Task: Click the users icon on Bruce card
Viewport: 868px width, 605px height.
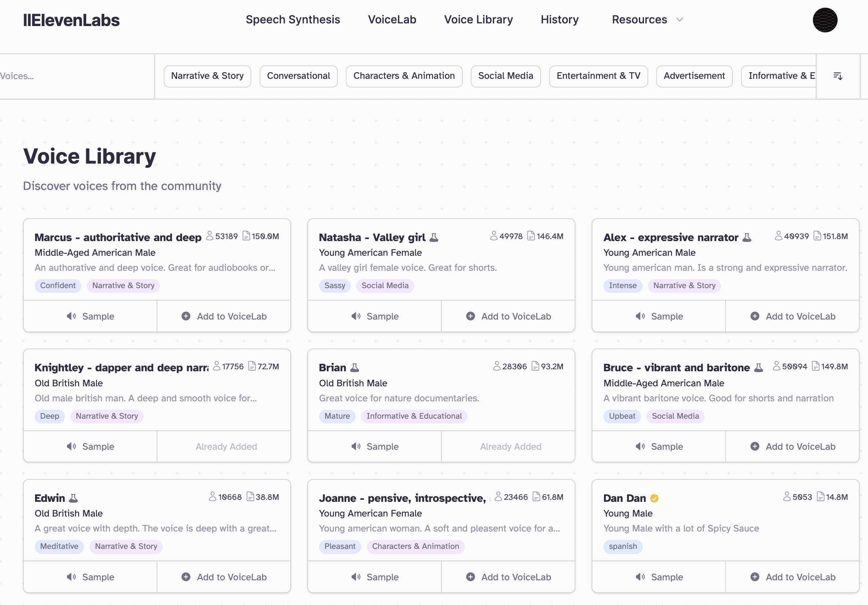Action: (x=776, y=366)
